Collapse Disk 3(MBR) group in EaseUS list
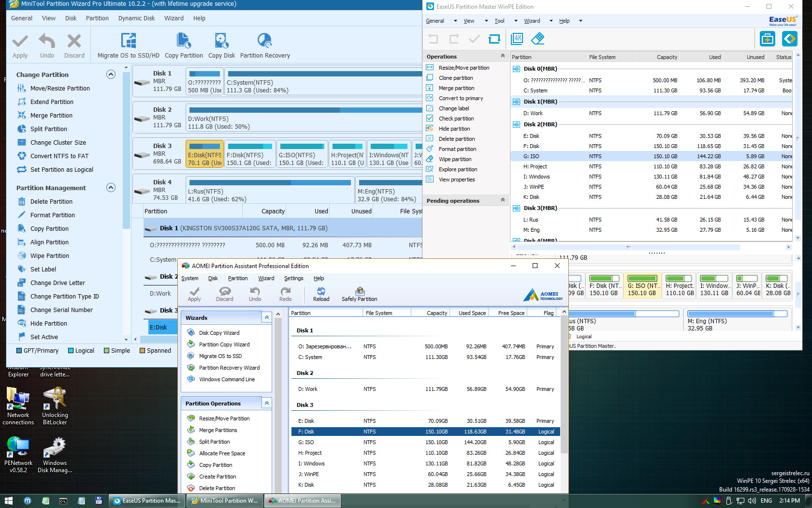 pyautogui.click(x=516, y=208)
